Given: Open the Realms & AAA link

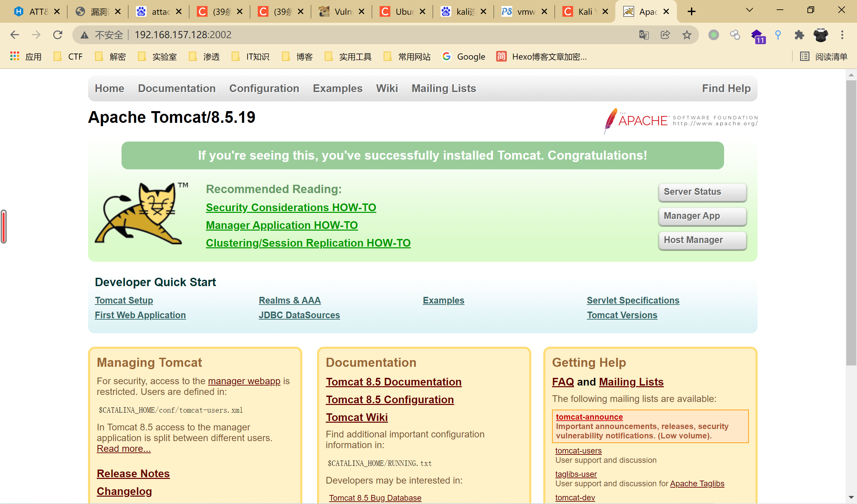Looking at the screenshot, I should pyautogui.click(x=290, y=300).
